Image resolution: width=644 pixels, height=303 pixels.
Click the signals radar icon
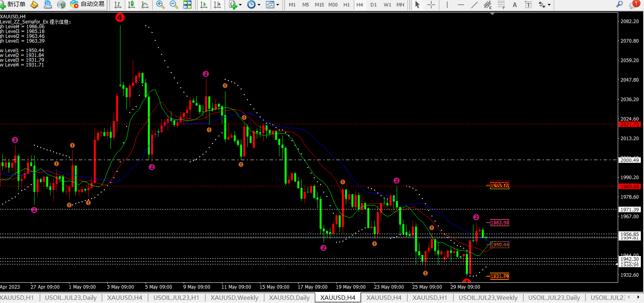tap(61, 4)
